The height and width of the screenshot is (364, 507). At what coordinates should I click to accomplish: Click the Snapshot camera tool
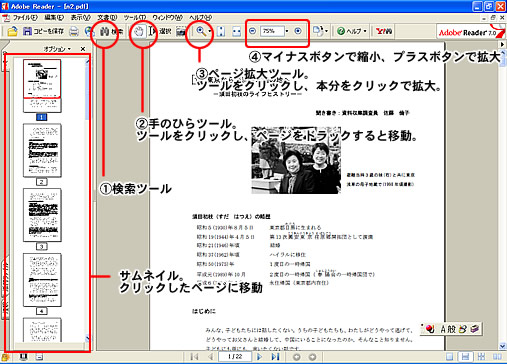click(181, 31)
